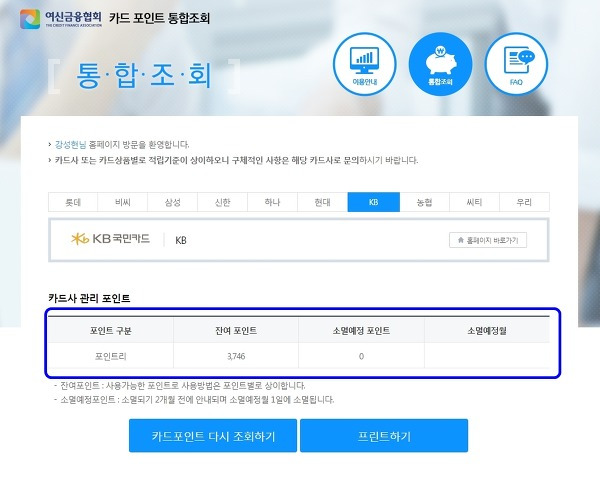
Task: Click 카드포인트 다시 조회하기 button
Action: click(213, 436)
